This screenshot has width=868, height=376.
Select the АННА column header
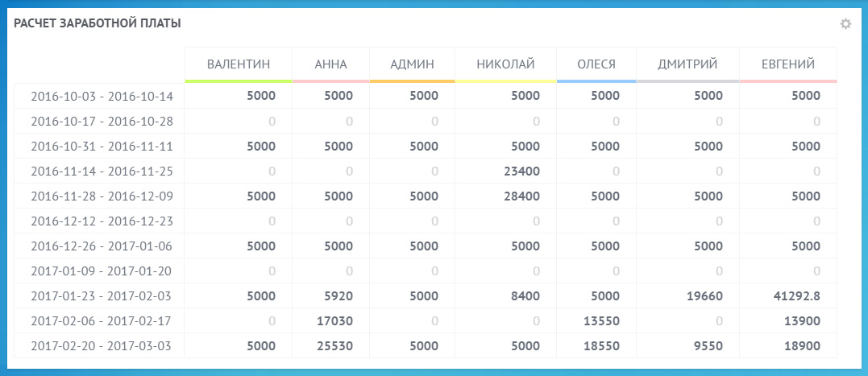[x=331, y=64]
